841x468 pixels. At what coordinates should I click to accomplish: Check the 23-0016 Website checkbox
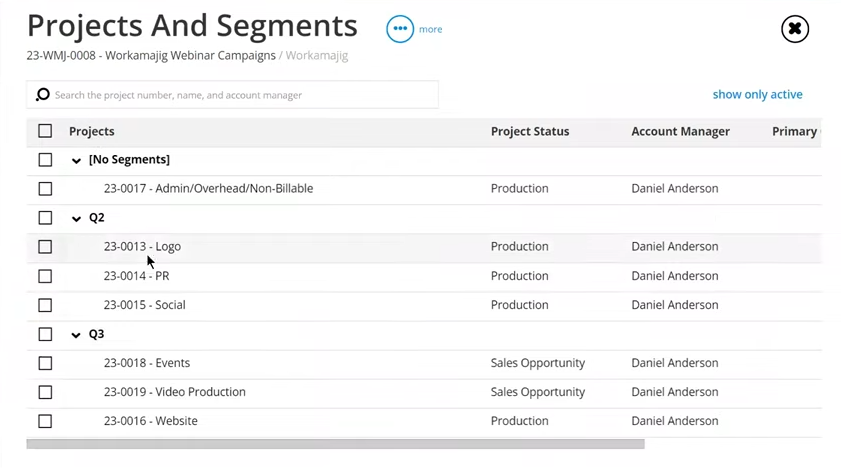tap(45, 421)
